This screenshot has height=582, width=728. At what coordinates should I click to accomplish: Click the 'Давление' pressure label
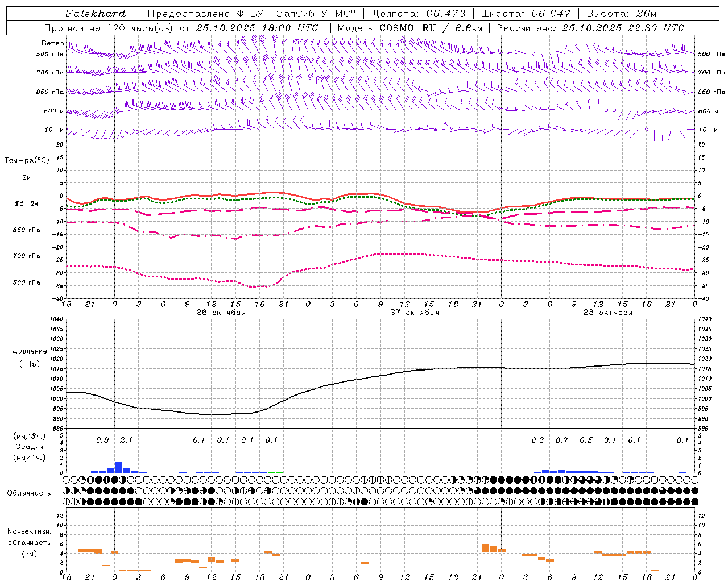click(x=30, y=351)
